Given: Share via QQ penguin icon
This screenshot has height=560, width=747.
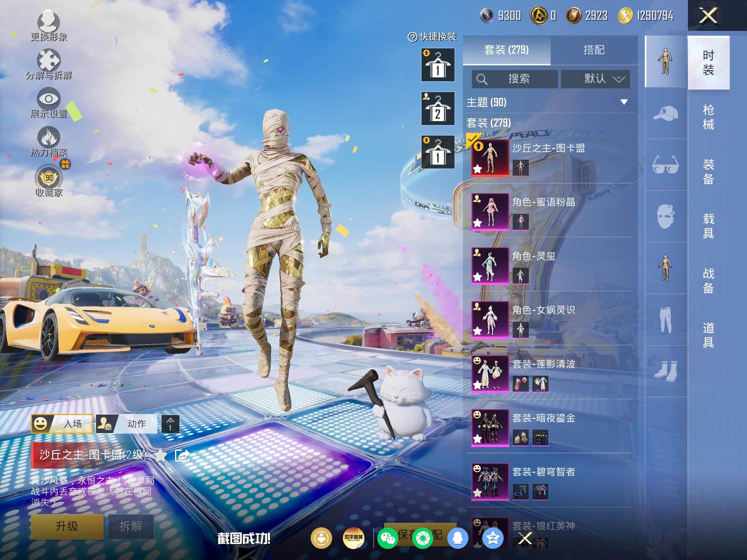Looking at the screenshot, I should (x=458, y=538).
